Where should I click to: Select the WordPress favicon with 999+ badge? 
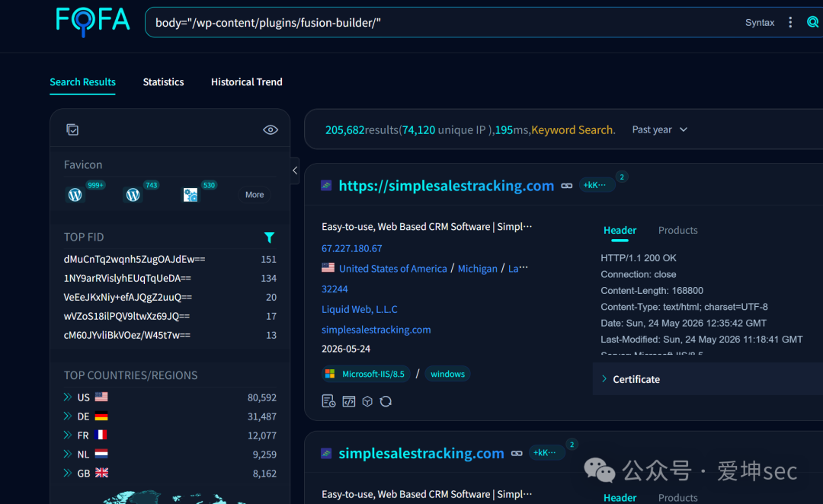point(75,195)
